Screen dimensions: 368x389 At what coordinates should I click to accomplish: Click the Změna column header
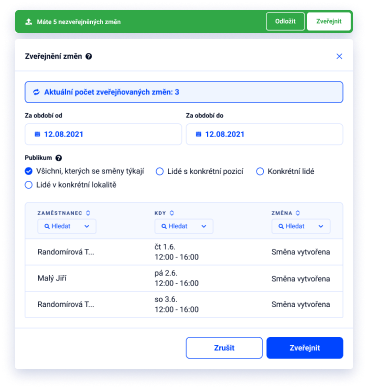click(x=282, y=213)
